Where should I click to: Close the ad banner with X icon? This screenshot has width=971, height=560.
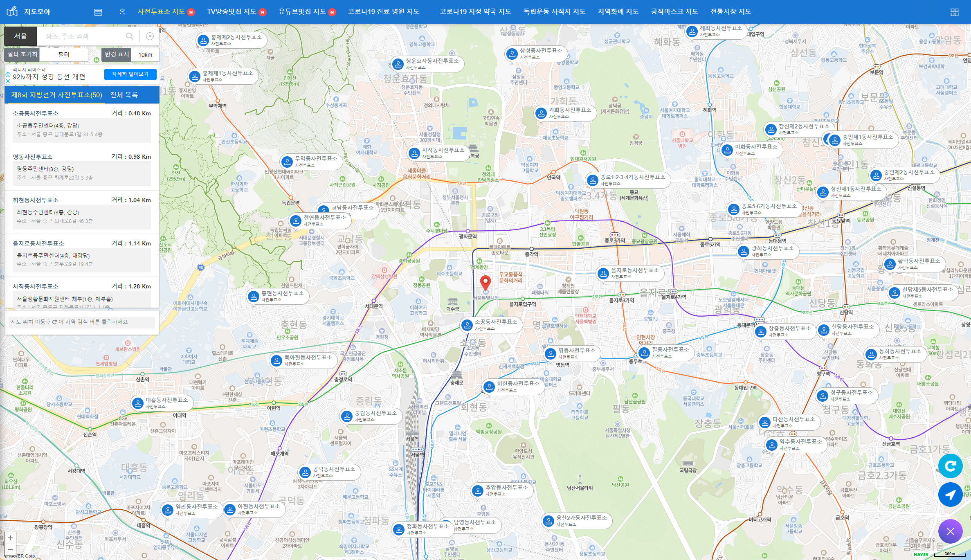(8, 81)
